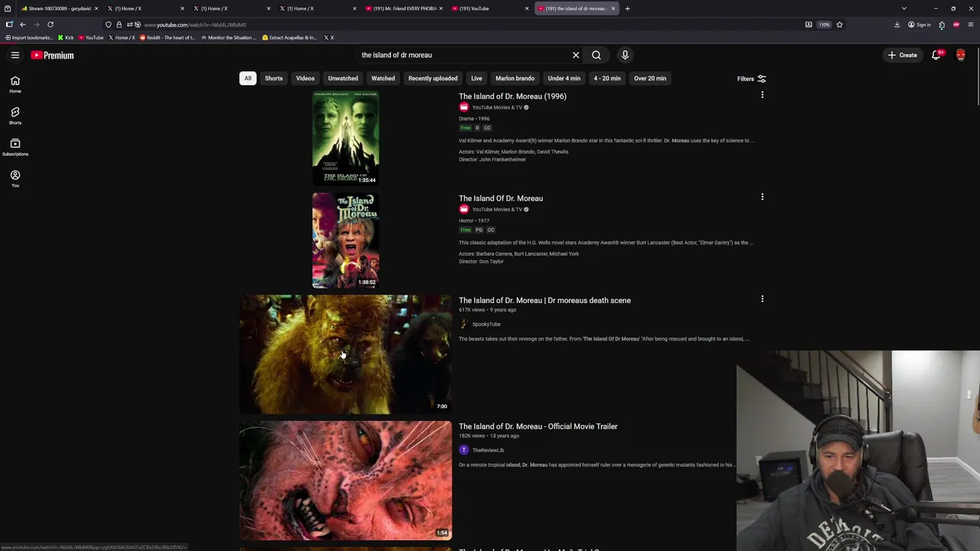Click the 110% zoom level indicator

coord(824,24)
